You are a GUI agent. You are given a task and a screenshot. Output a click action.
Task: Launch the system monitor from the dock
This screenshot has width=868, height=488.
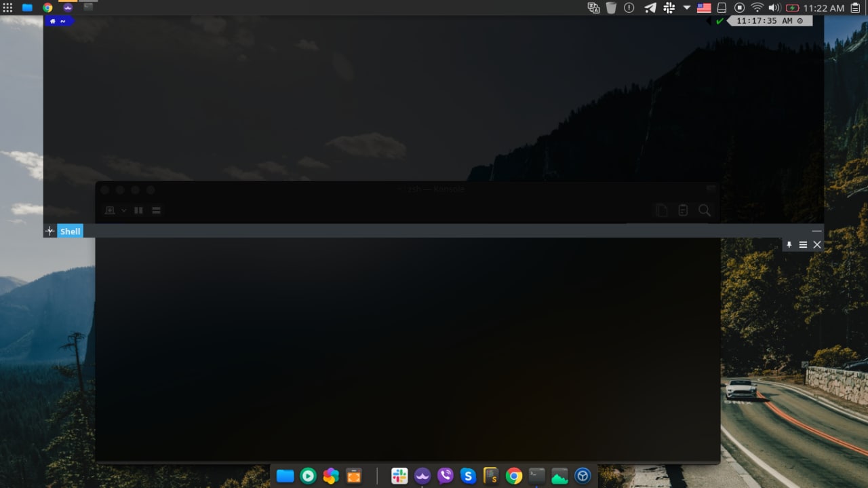coord(559,476)
